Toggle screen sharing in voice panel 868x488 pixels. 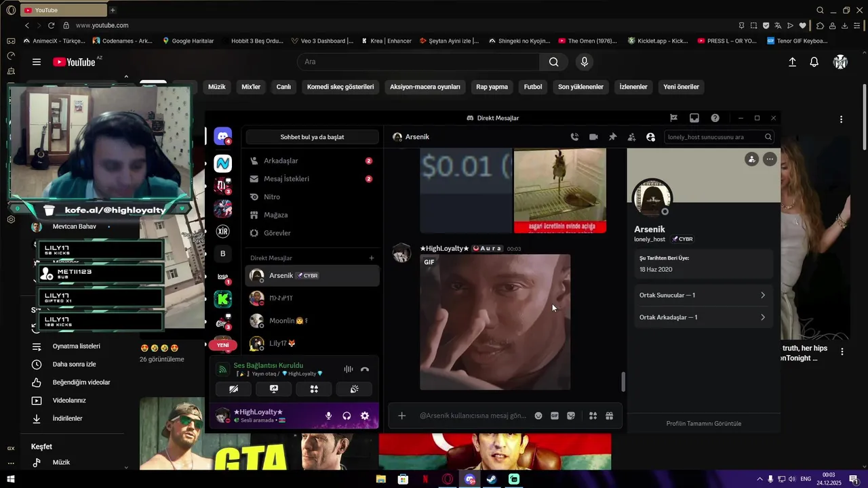point(274,389)
